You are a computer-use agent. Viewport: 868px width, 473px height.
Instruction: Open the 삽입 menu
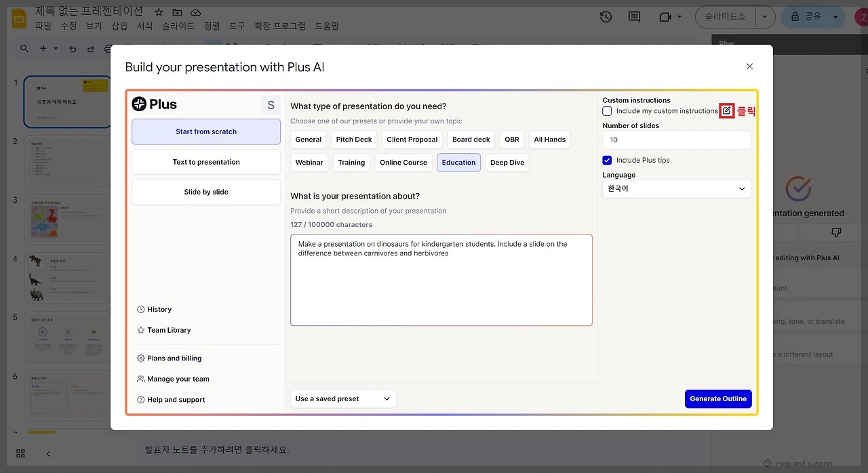[119, 26]
